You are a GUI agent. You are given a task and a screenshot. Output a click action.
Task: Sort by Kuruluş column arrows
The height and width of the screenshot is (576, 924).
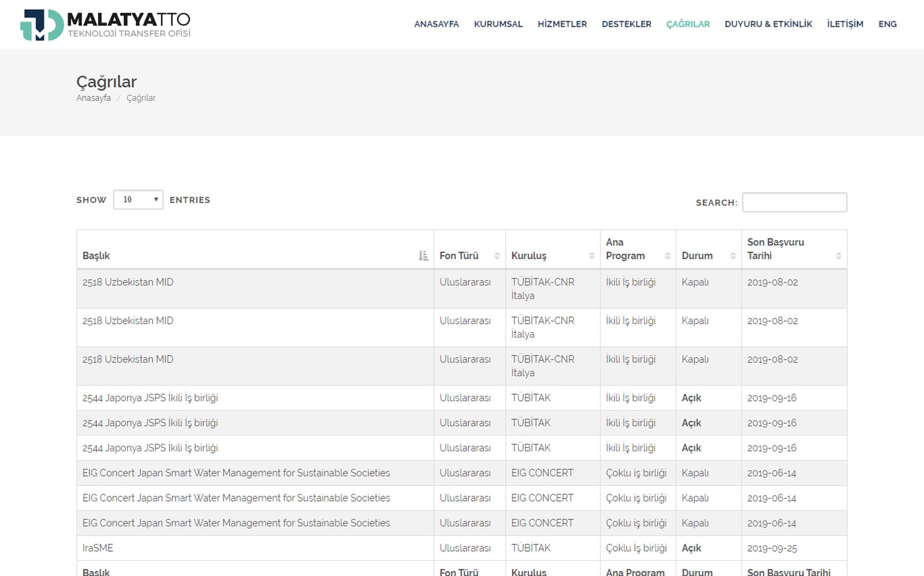click(591, 256)
